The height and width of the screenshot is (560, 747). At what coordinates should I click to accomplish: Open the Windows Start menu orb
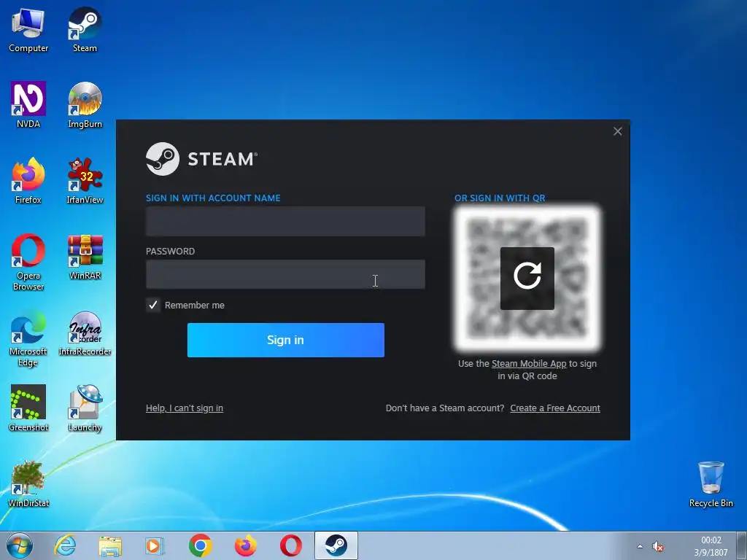pyautogui.click(x=20, y=545)
